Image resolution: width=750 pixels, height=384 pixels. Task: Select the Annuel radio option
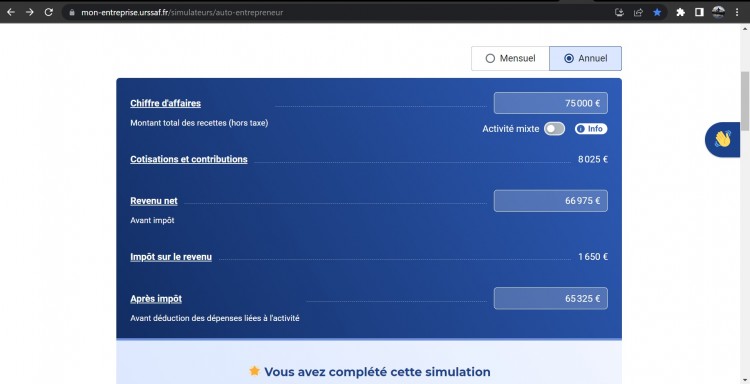585,58
